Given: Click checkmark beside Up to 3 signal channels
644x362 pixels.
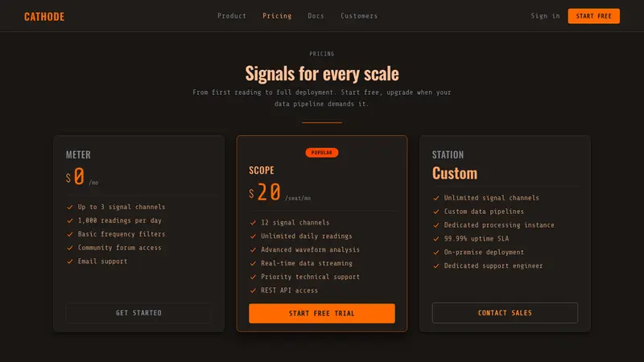Looking at the screenshot, I should (70, 207).
